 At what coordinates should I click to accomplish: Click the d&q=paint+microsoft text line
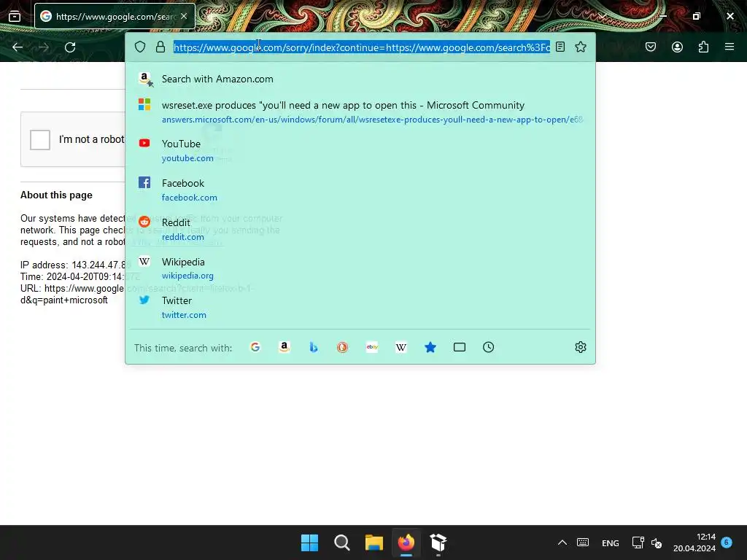click(x=64, y=300)
